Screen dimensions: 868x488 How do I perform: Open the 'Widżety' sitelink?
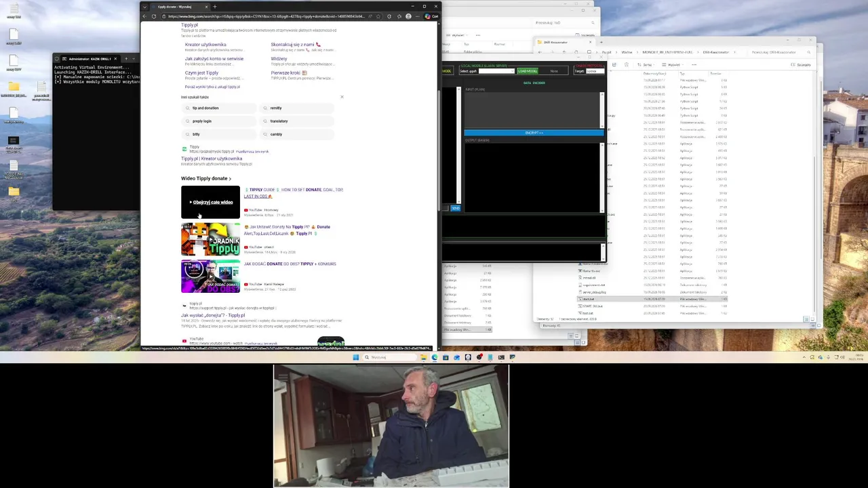click(279, 59)
